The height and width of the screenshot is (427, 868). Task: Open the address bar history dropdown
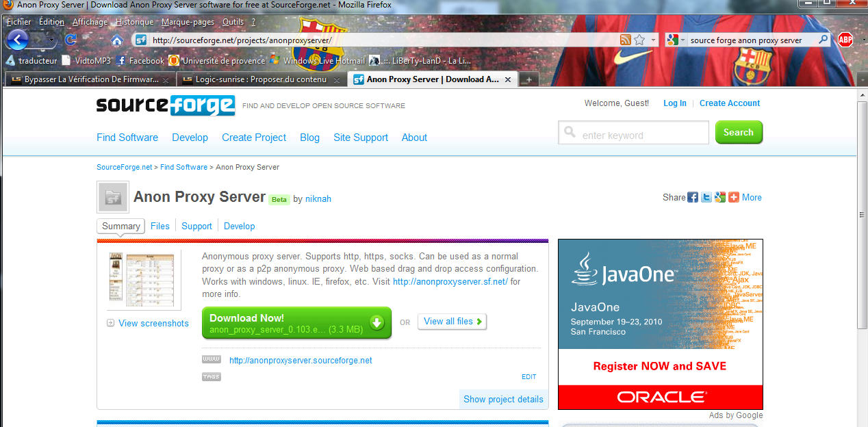click(653, 40)
